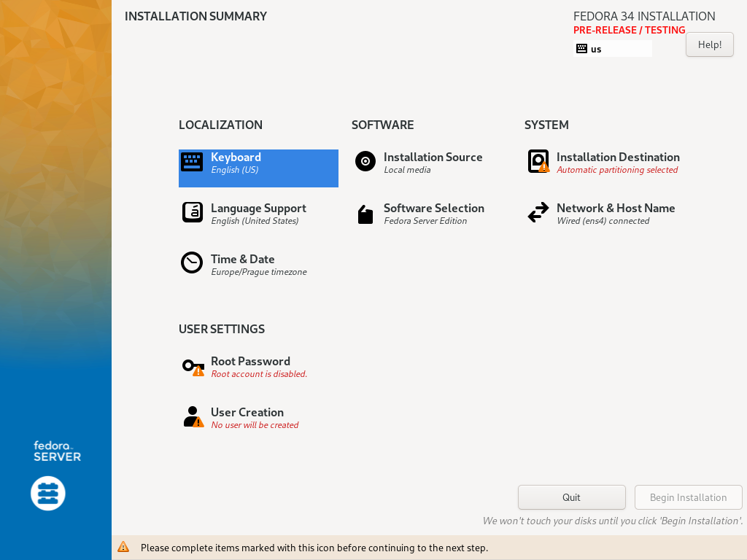Open Network & Host Name label

(616, 208)
